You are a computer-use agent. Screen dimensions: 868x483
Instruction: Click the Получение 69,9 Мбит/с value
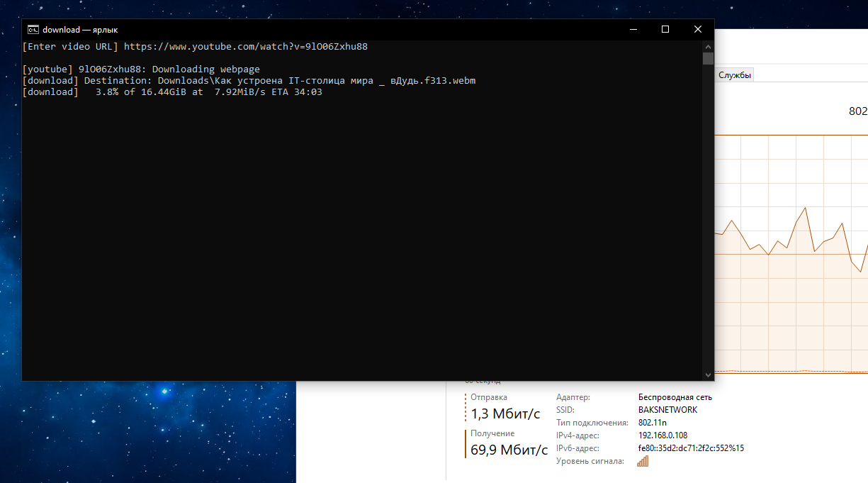tap(509, 450)
